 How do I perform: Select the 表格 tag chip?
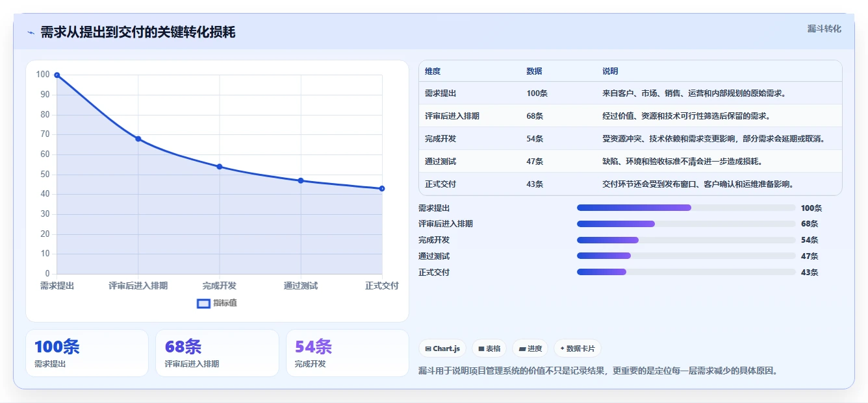[x=489, y=348]
